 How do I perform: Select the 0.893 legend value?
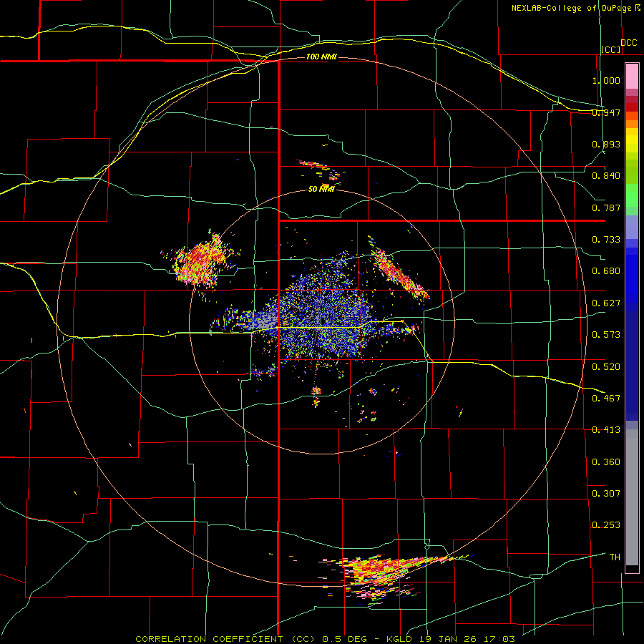(x=606, y=144)
